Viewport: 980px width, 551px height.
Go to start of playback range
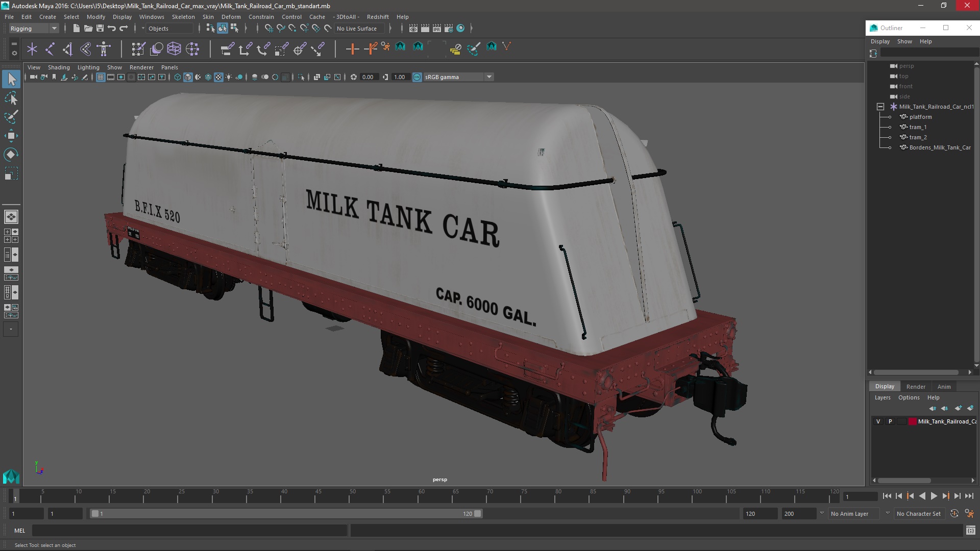887,496
